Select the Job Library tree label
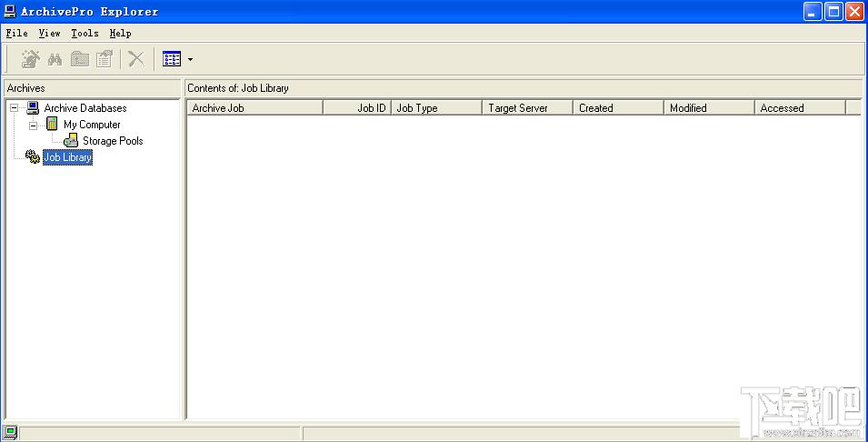Viewport: 868px width, 442px height. pyautogui.click(x=67, y=157)
